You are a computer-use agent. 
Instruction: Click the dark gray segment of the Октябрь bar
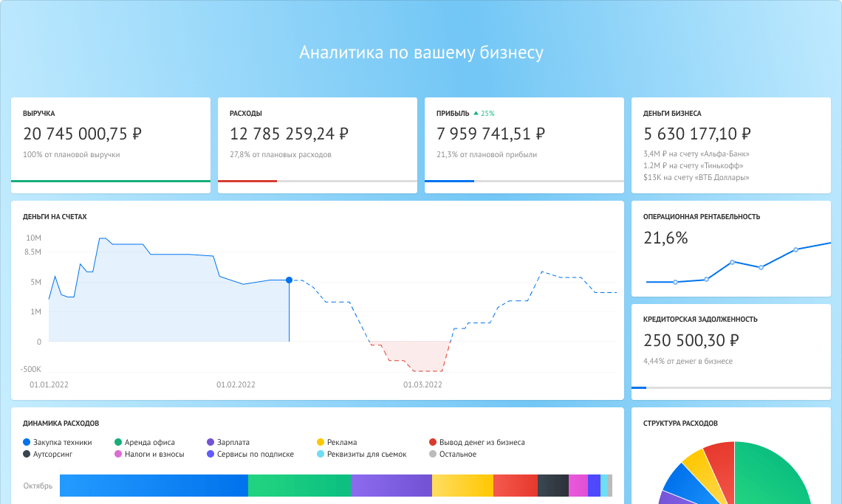click(553, 486)
